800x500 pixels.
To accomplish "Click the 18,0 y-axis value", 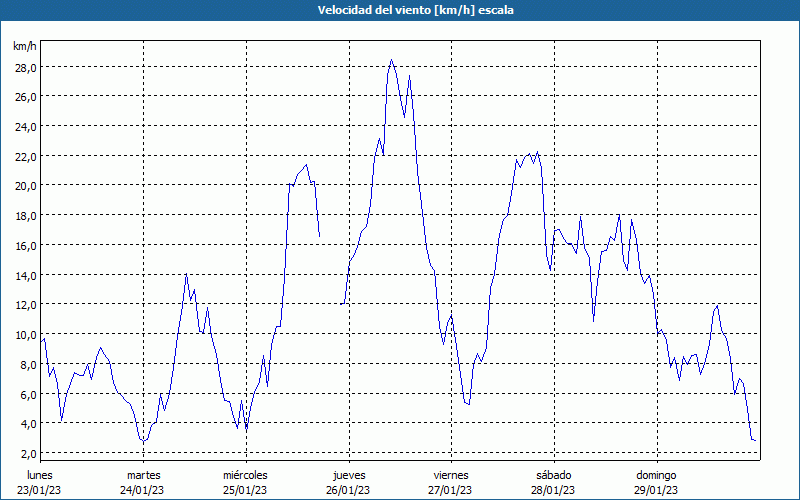I will pos(25,215).
